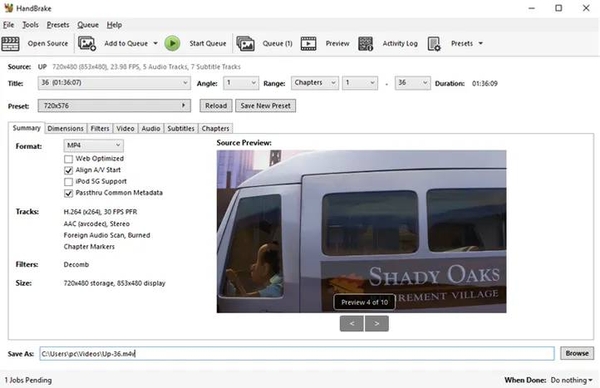Open the Format MP4 dropdown
Viewport: 600px width, 388px height.
(x=93, y=145)
